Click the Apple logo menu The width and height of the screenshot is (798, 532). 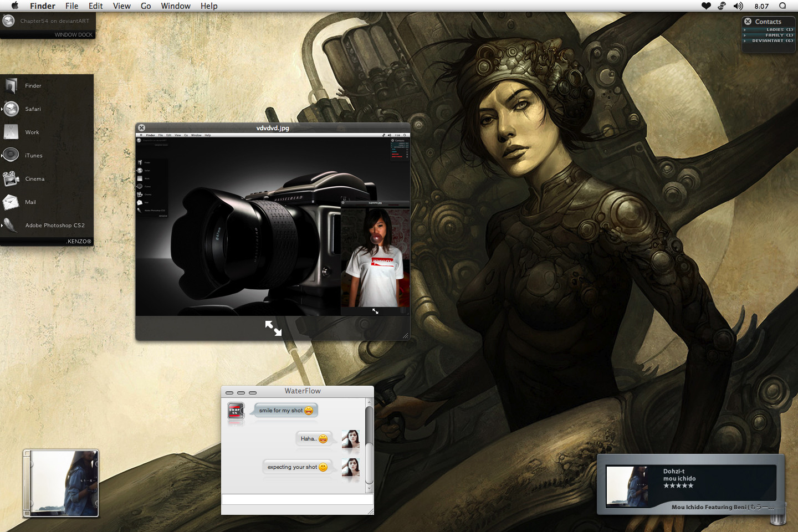tap(15, 6)
